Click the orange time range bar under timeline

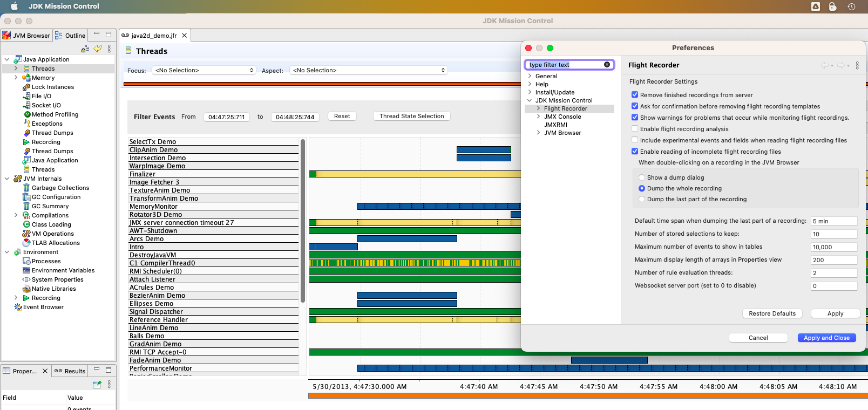coord(588,396)
